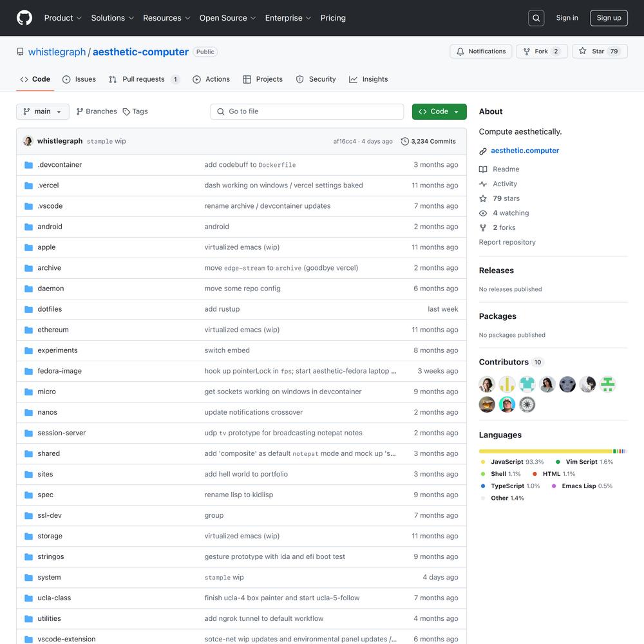Open commit hash af16cc4

(x=345, y=141)
